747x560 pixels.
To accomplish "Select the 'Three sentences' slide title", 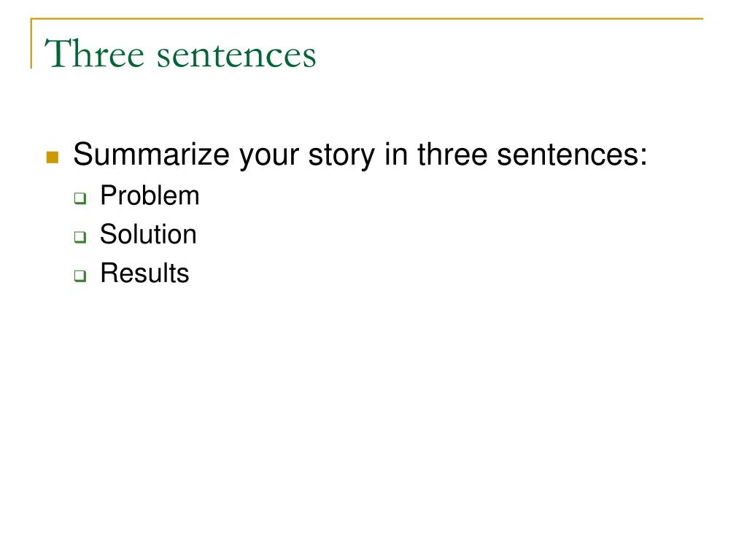I will [180, 53].
